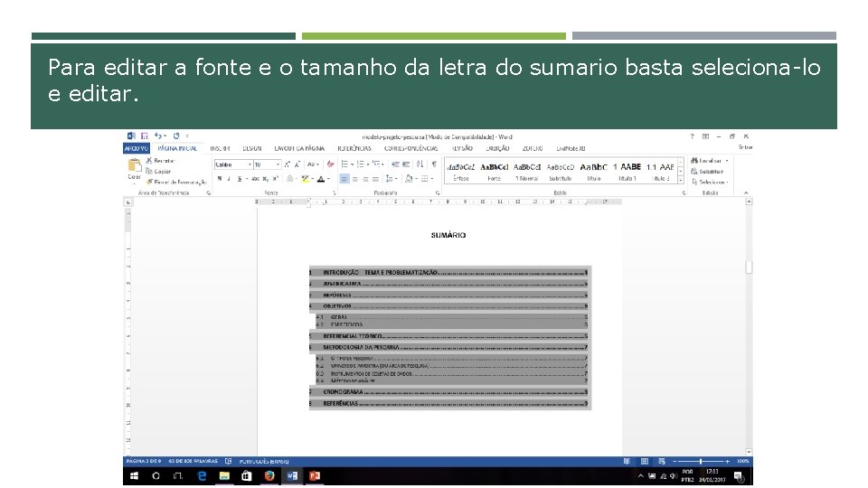868x488 pixels.
Task: Apply the Ênfase style
Action: coord(460,172)
